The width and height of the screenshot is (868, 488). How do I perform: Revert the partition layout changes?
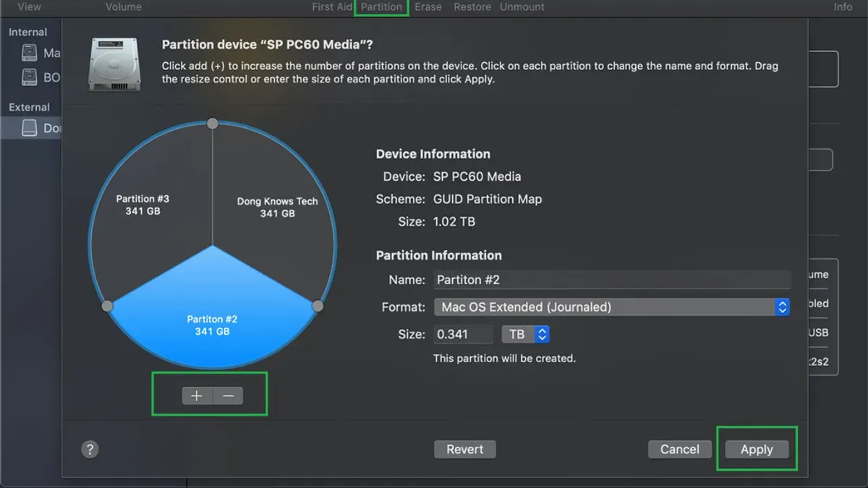(464, 449)
